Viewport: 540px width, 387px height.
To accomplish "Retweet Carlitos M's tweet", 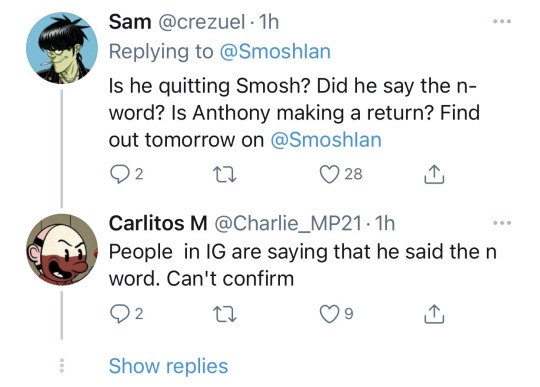I will tap(225, 314).
